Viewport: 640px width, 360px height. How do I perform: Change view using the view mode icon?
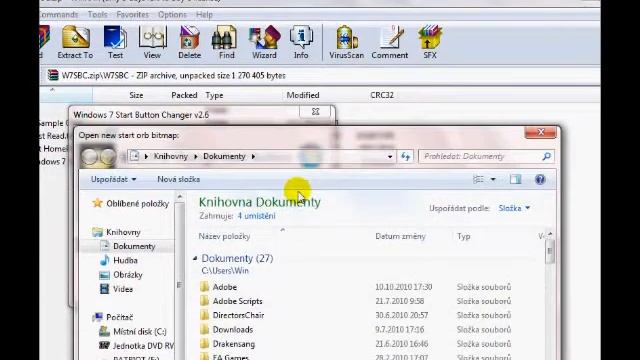pyautogui.click(x=478, y=179)
